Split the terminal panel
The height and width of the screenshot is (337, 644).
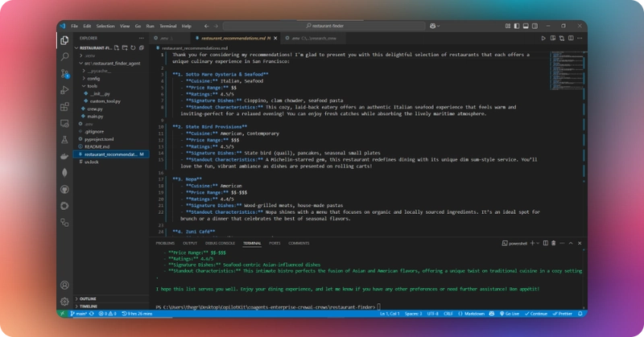point(546,243)
